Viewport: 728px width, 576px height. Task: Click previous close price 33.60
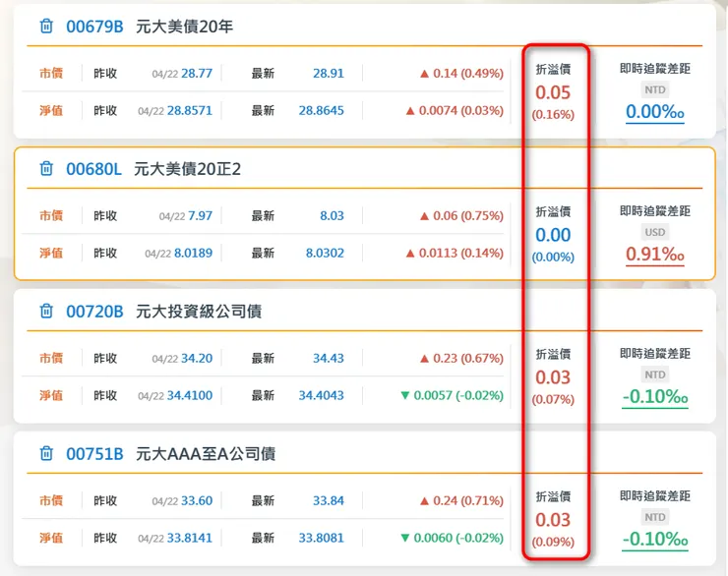pyautogui.click(x=197, y=500)
